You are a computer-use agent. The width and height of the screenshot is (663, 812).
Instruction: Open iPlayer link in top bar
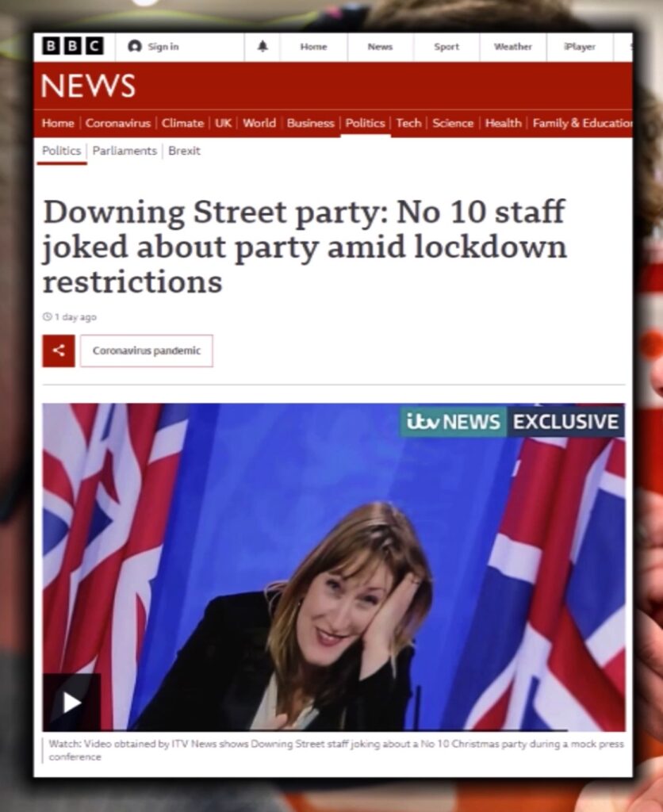(x=580, y=47)
